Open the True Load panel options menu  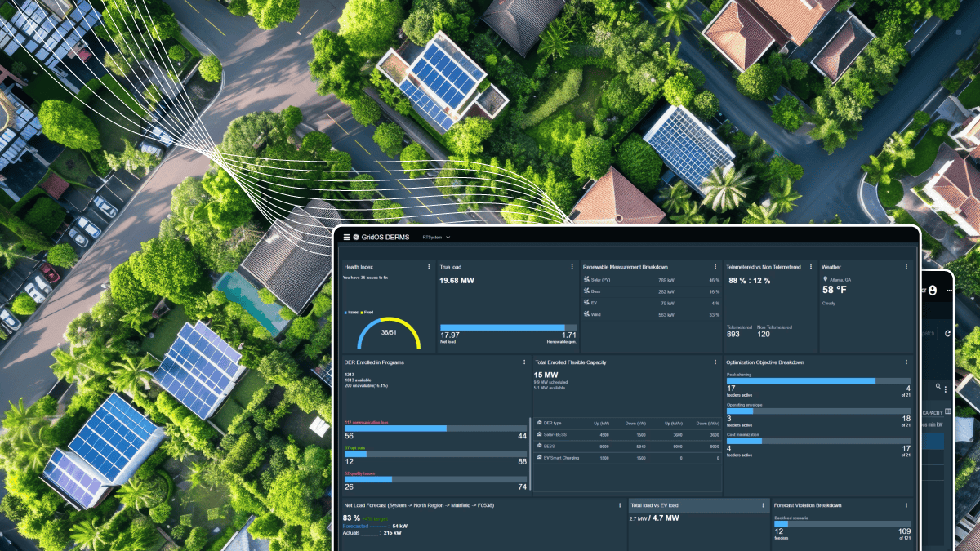(x=572, y=267)
